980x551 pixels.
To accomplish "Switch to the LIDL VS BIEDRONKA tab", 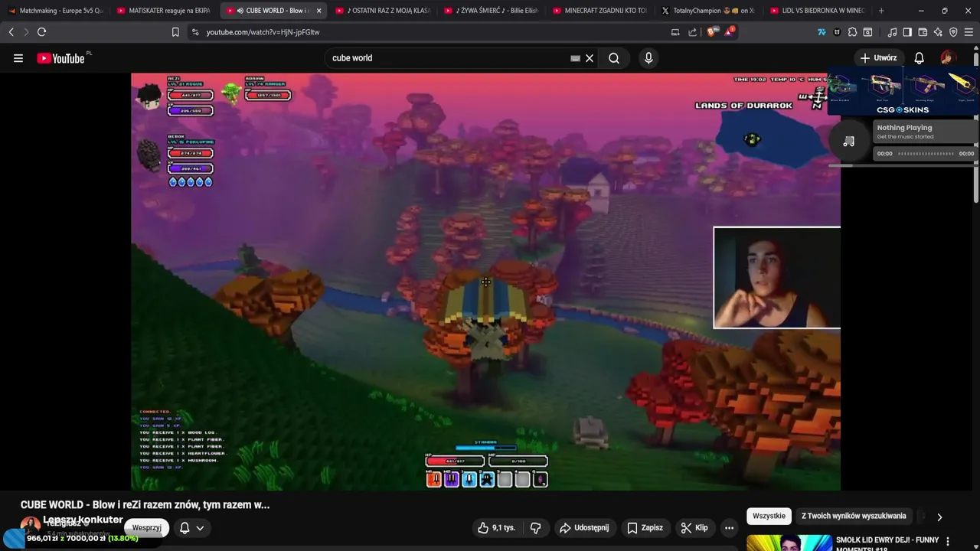I will (818, 11).
